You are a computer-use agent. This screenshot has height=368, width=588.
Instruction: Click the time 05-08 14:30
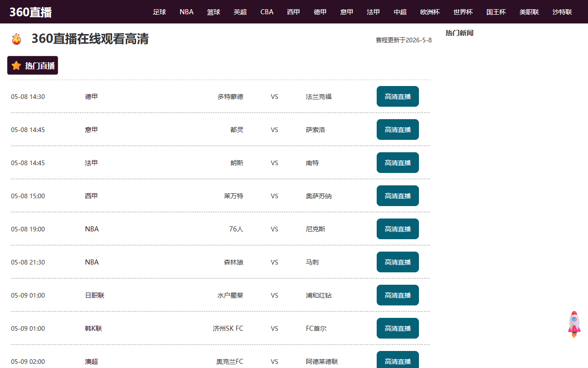coord(28,97)
